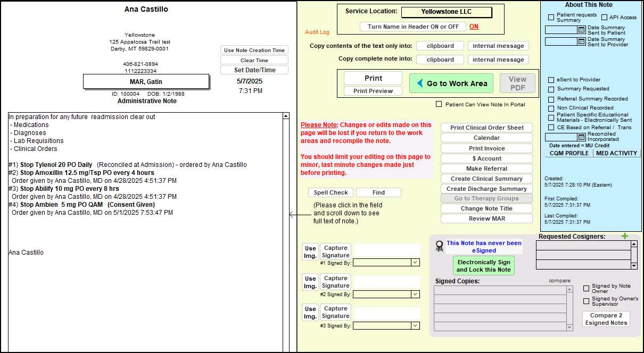This screenshot has width=644, height=353.
Task: Click Electronically Sign and Lock this Note
Action: click(x=483, y=266)
